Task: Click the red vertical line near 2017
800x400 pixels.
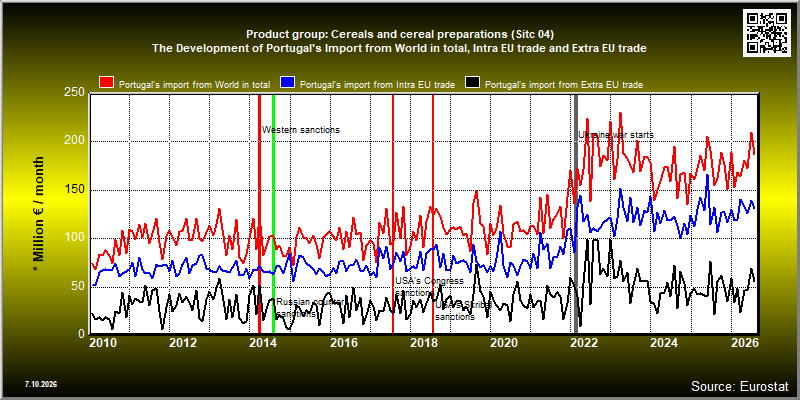Action: point(393,214)
